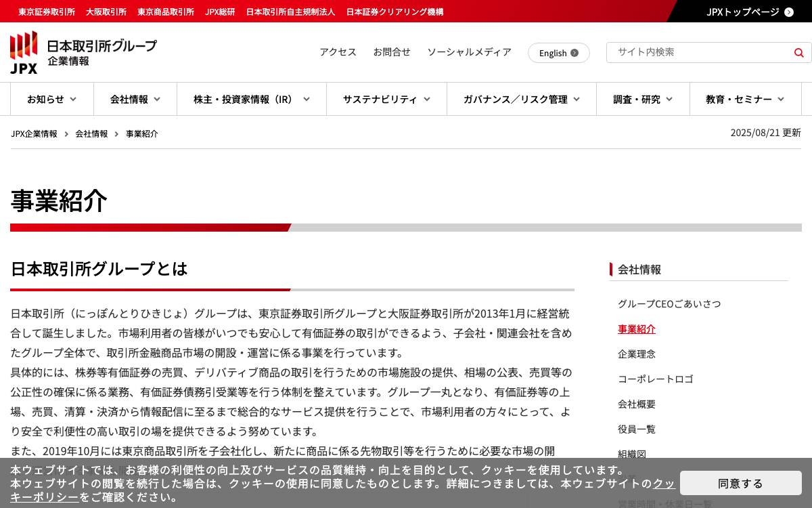This screenshot has height=508, width=812.
Task: Open 東京商品取引所 top link
Action: [166, 12]
